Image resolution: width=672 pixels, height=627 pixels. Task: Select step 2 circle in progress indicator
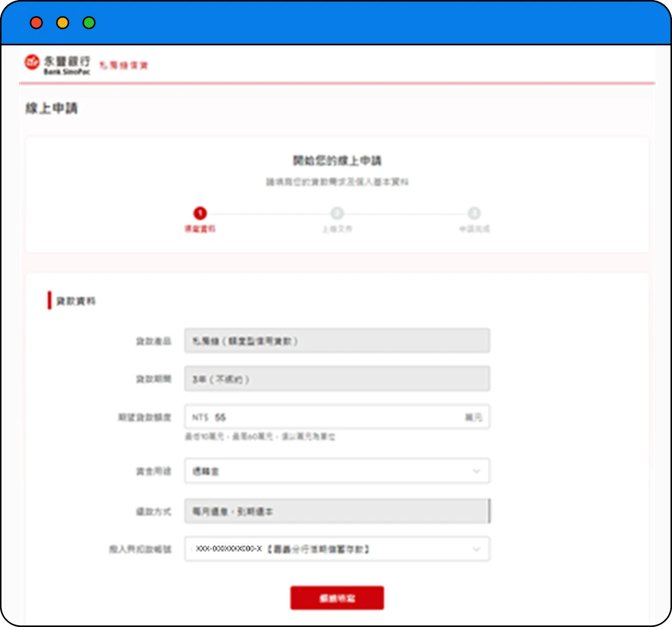[337, 213]
